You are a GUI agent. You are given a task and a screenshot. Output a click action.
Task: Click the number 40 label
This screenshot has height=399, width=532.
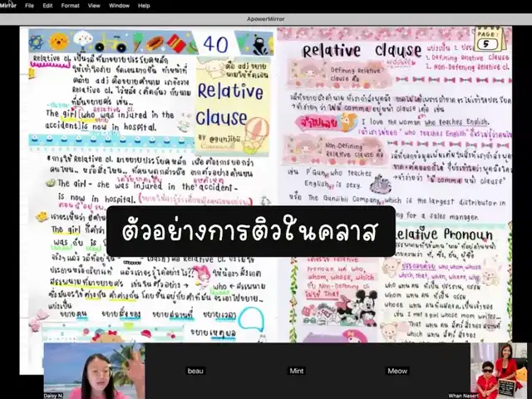pyautogui.click(x=216, y=43)
